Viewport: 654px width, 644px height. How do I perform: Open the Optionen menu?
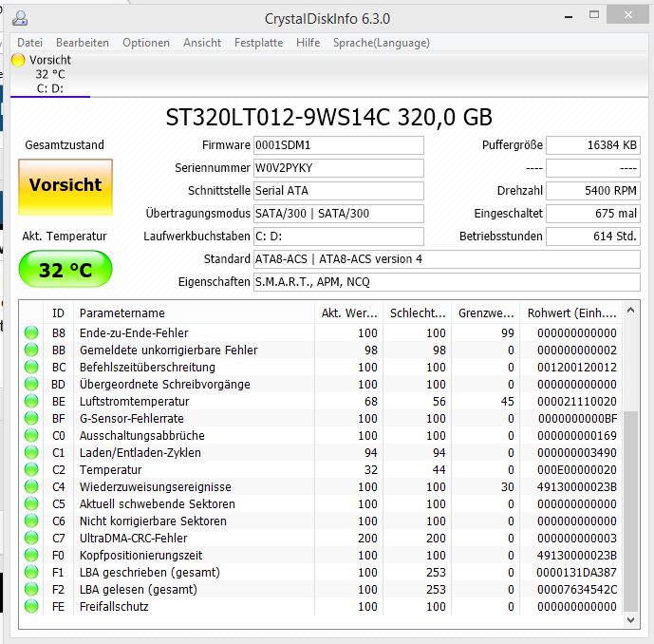(x=146, y=43)
